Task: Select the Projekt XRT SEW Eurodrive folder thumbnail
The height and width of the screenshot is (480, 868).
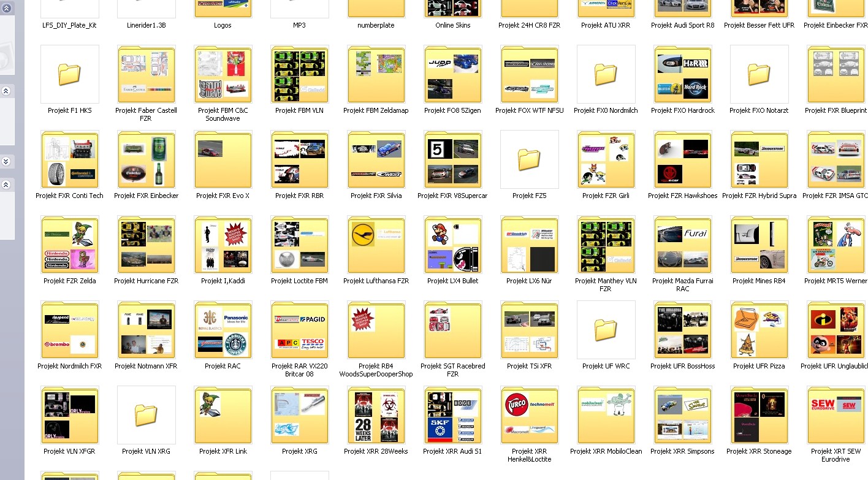Action: point(836,415)
